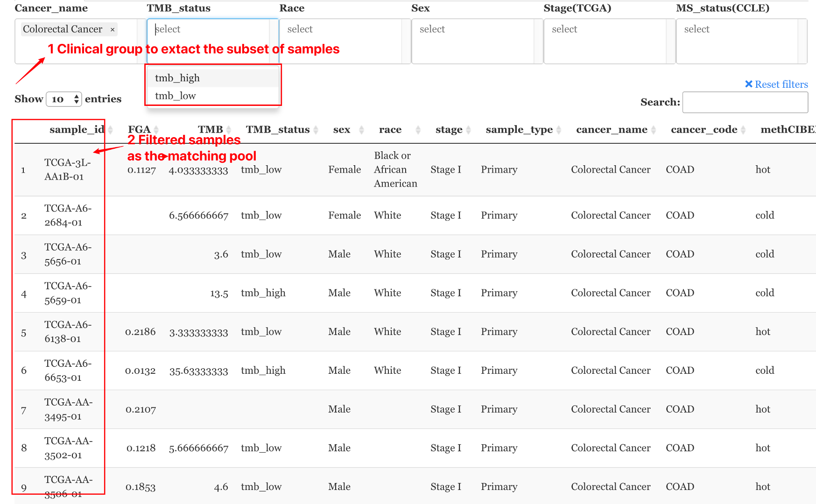This screenshot has width=816, height=504.
Task: Choose tmb_low from the dropdown list
Action: pos(176,96)
